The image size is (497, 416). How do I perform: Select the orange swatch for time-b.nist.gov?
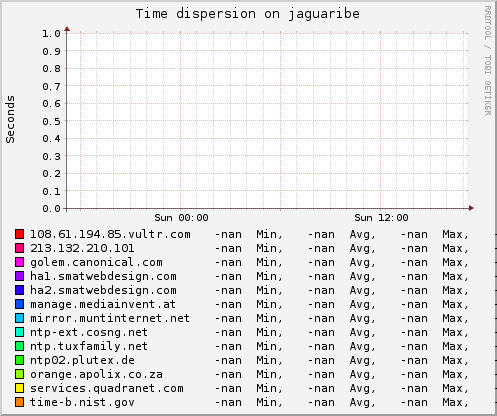point(19,402)
